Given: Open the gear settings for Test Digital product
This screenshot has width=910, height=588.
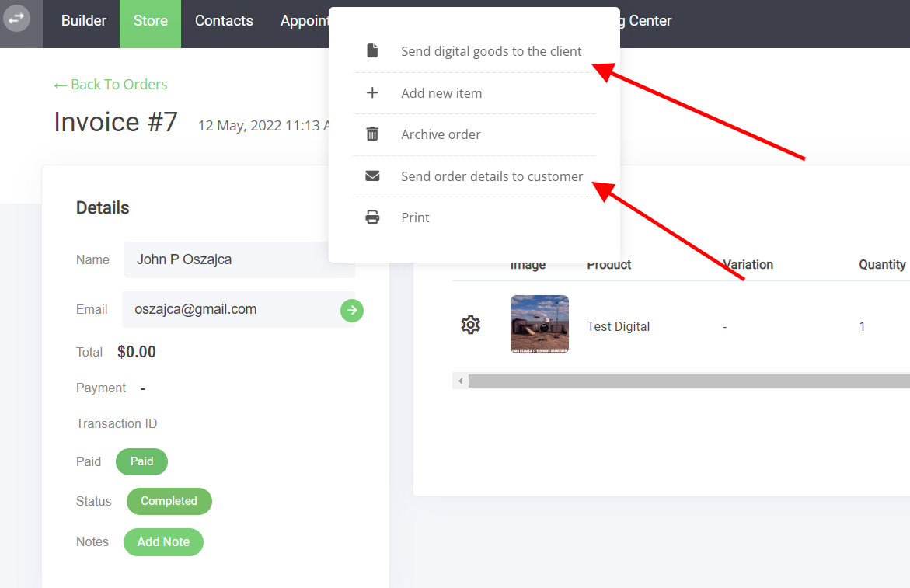Looking at the screenshot, I should point(470,325).
